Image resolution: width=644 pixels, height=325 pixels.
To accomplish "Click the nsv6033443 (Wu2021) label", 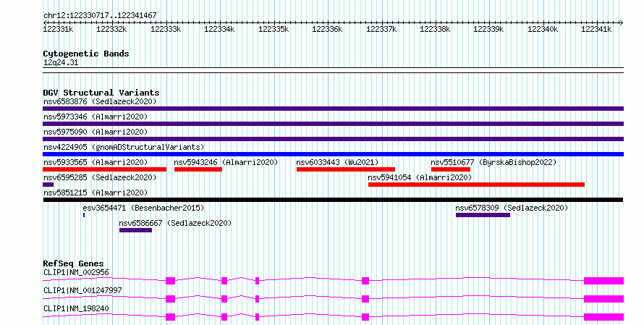I will coord(337,162).
